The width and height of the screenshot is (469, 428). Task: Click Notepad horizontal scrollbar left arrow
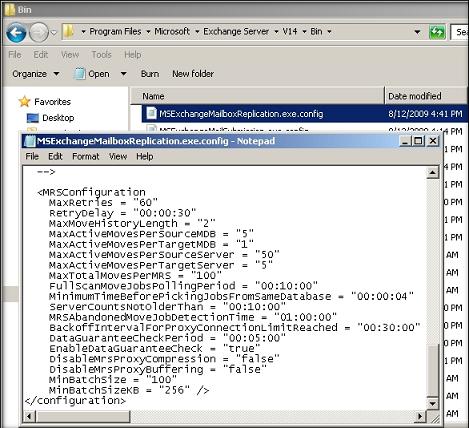(x=29, y=416)
